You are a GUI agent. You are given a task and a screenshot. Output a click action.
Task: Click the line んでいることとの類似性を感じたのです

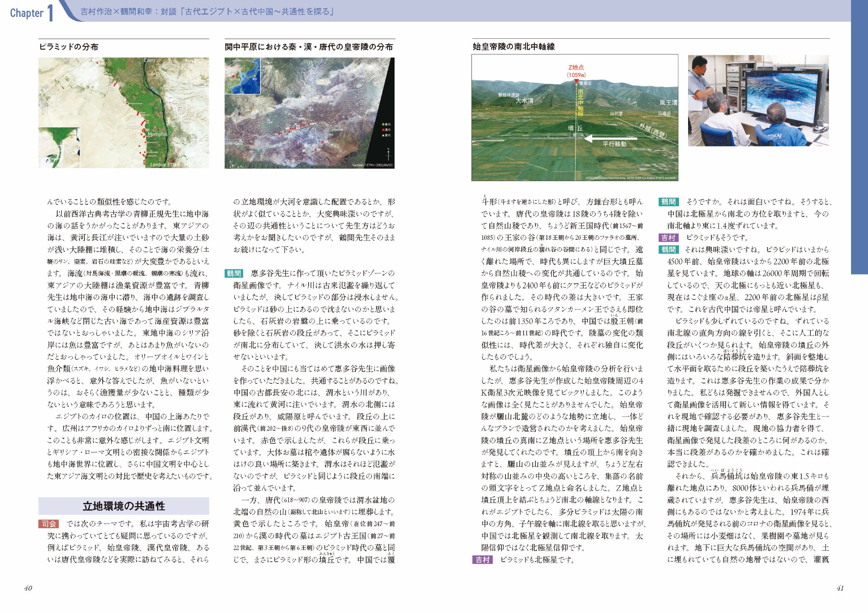point(110,202)
